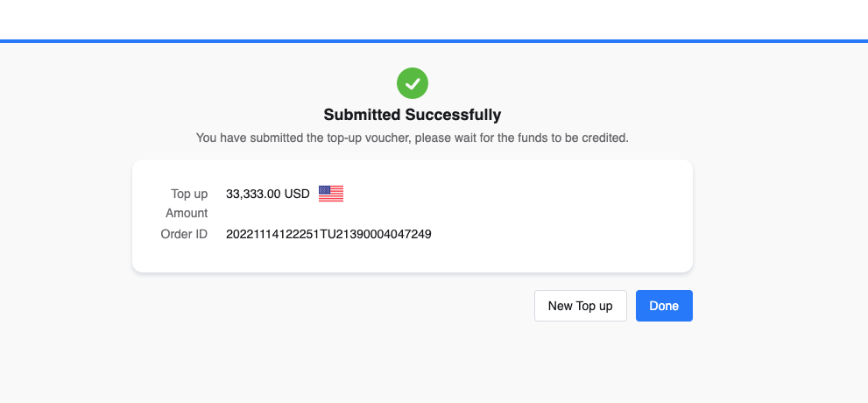Click the "Submitted Successfully" heading
868x403 pixels.
tap(413, 115)
